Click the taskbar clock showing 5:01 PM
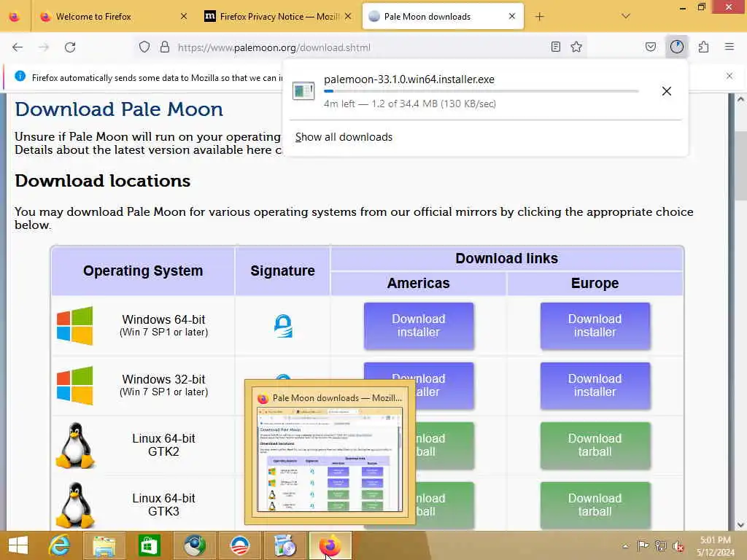This screenshot has width=747, height=560. 716,545
